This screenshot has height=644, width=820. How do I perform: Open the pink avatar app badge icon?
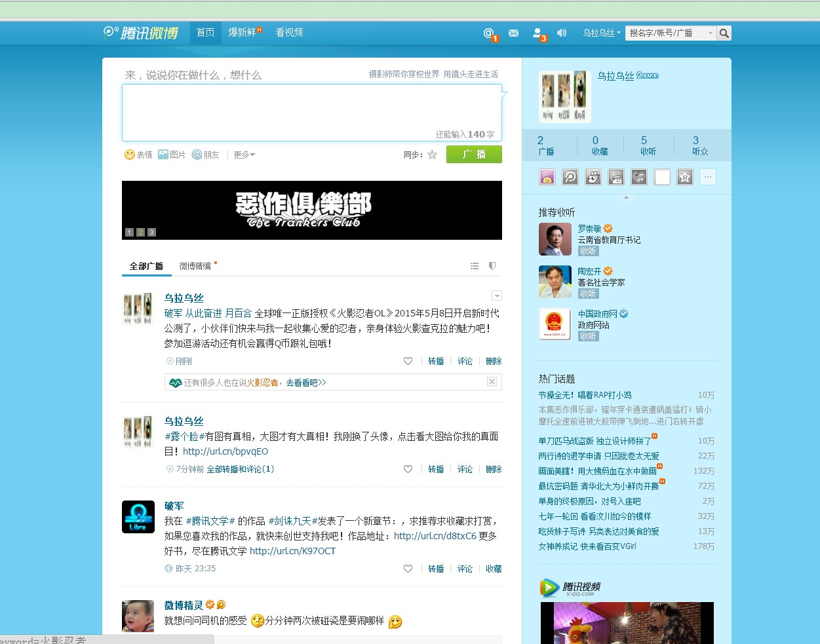pos(547,177)
